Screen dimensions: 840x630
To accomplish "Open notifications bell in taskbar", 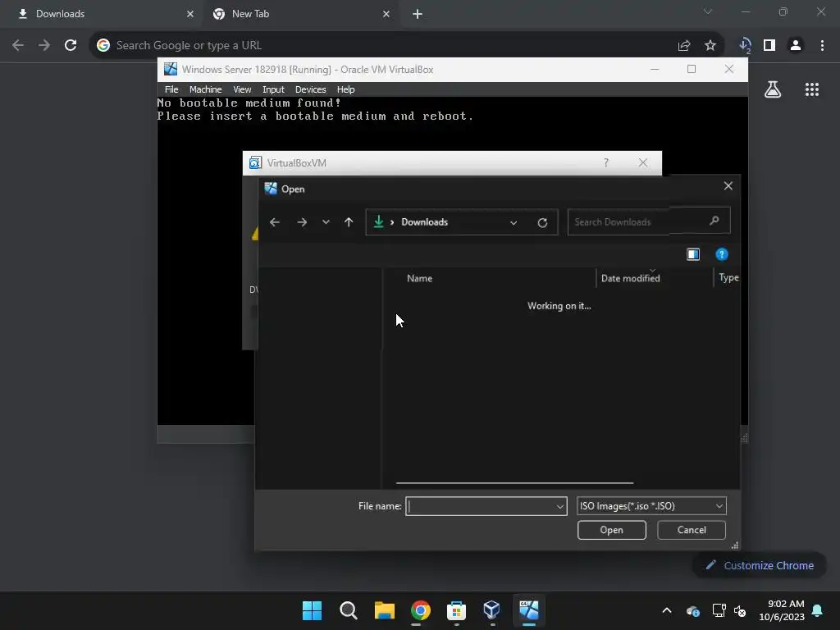I will 818,610.
